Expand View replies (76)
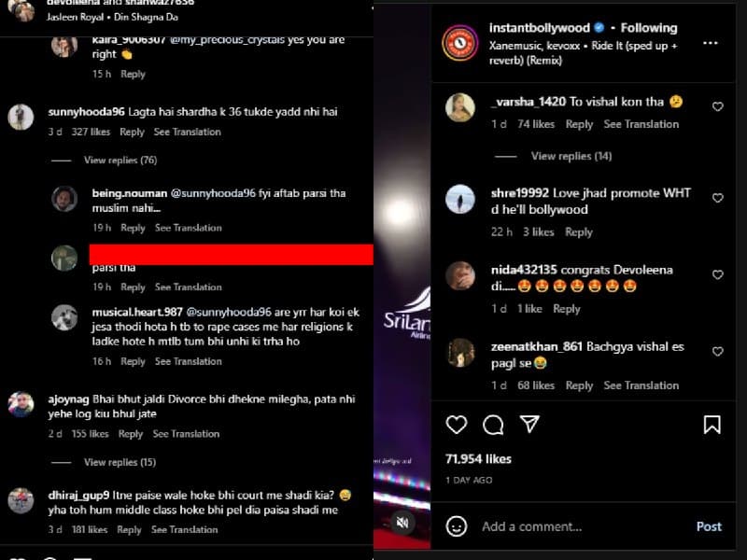This screenshot has height=560, width=747. [120, 160]
